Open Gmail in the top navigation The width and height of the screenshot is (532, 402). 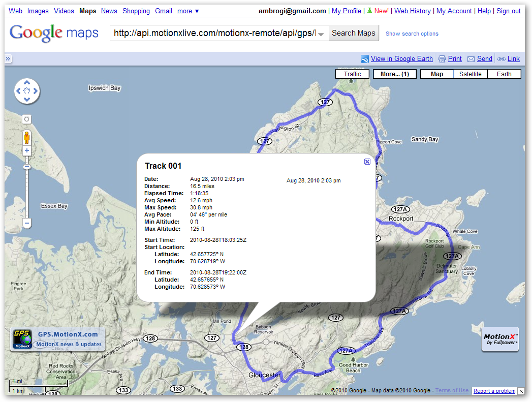coord(164,11)
